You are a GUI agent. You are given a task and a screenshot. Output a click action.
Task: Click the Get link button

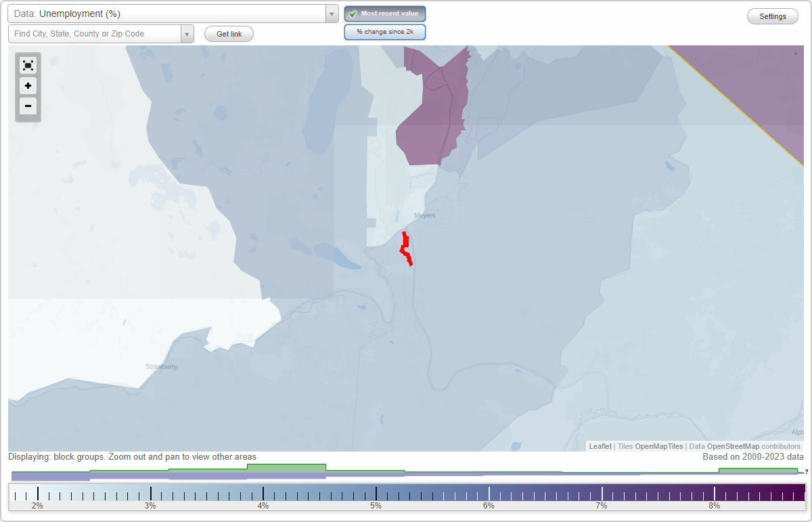229,34
